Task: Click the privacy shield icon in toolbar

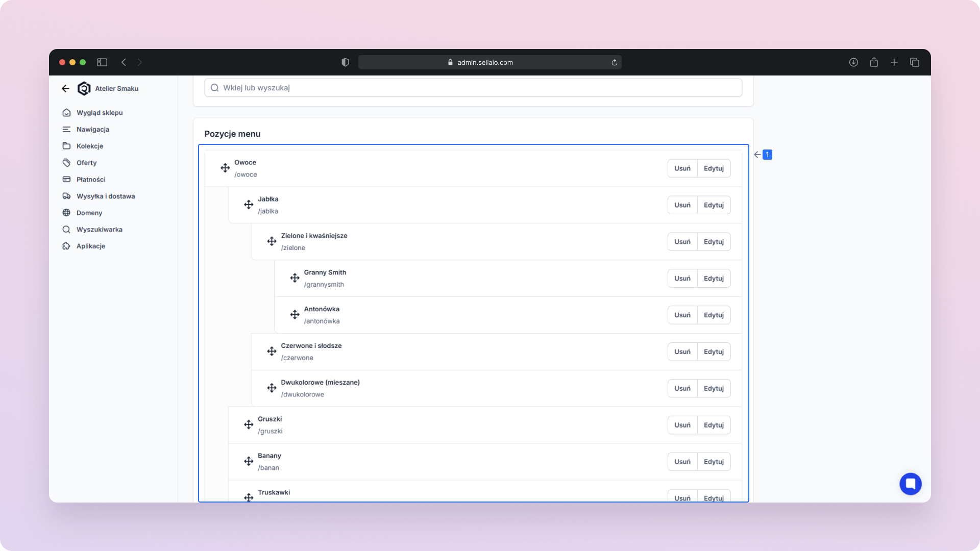Action: [x=345, y=62]
